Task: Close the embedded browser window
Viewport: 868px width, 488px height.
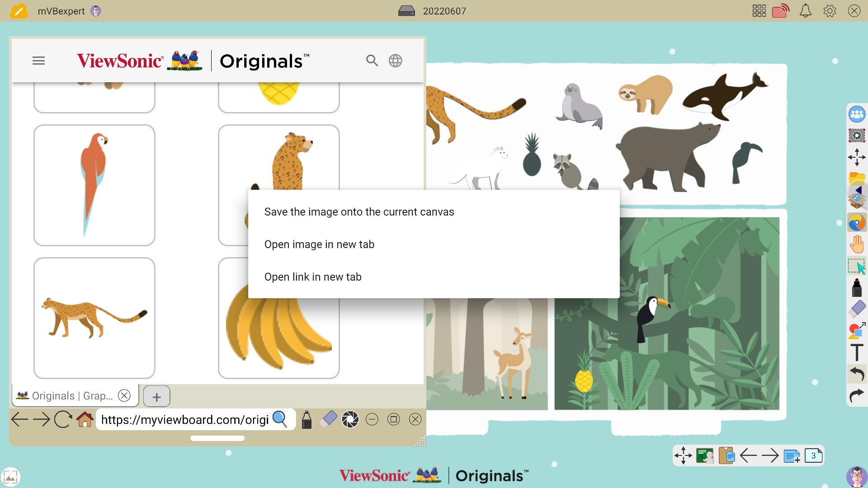Action: [415, 419]
